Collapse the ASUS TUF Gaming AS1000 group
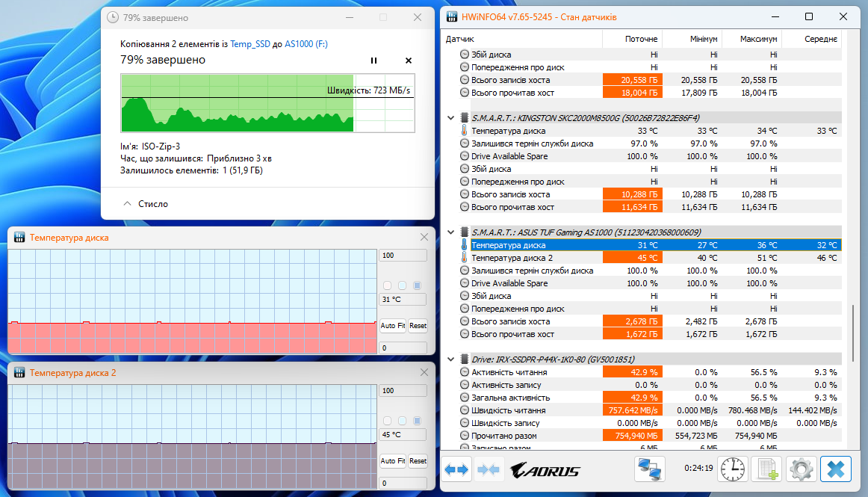 click(450, 232)
